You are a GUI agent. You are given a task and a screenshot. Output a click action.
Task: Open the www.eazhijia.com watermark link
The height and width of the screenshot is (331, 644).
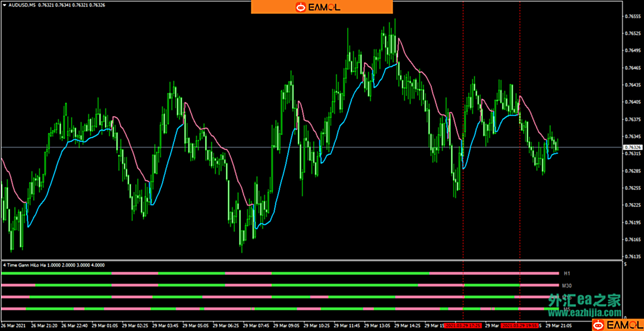click(585, 313)
